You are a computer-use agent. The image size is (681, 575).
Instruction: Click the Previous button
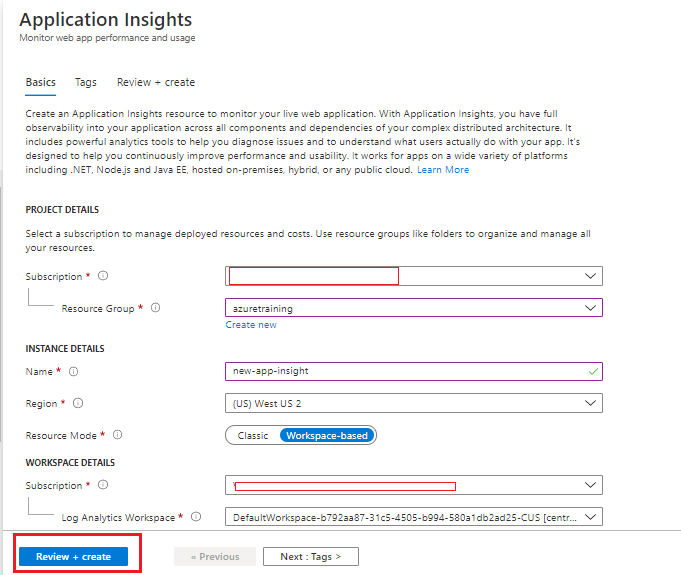215,557
